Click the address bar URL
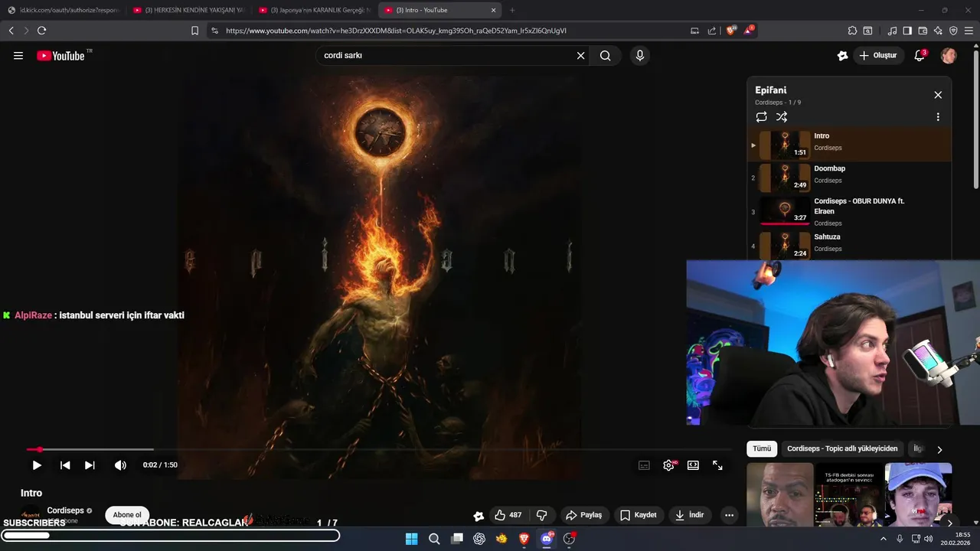The height and width of the screenshot is (551, 980). tap(396, 31)
